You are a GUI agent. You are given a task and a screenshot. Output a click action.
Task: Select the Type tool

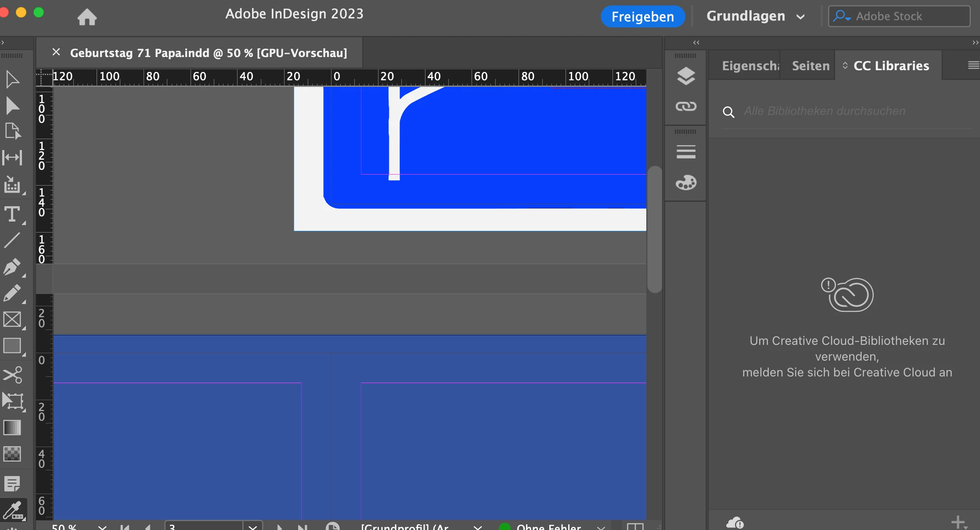(x=12, y=215)
